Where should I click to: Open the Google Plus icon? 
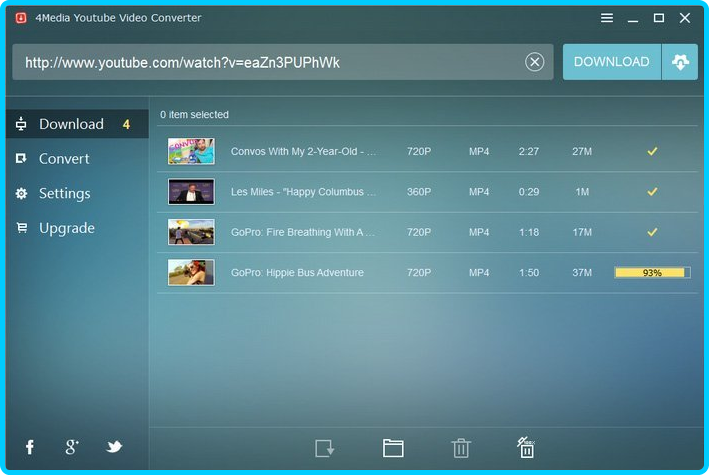point(71,447)
